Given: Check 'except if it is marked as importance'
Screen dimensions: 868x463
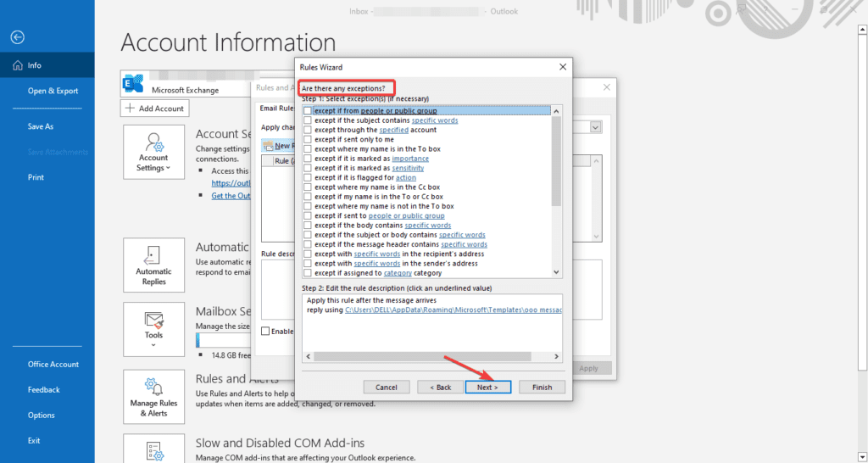Looking at the screenshot, I should [307, 159].
